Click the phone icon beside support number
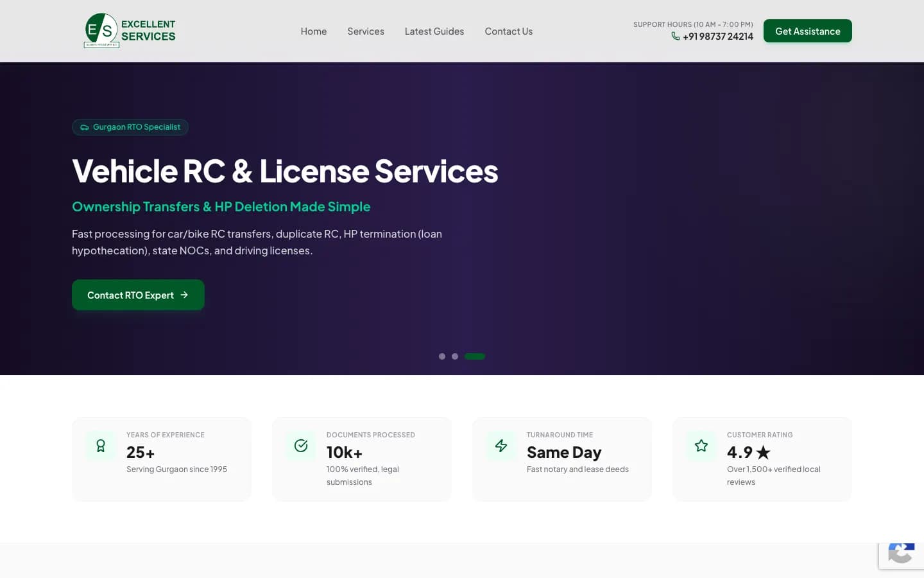The image size is (924, 578). pos(676,36)
